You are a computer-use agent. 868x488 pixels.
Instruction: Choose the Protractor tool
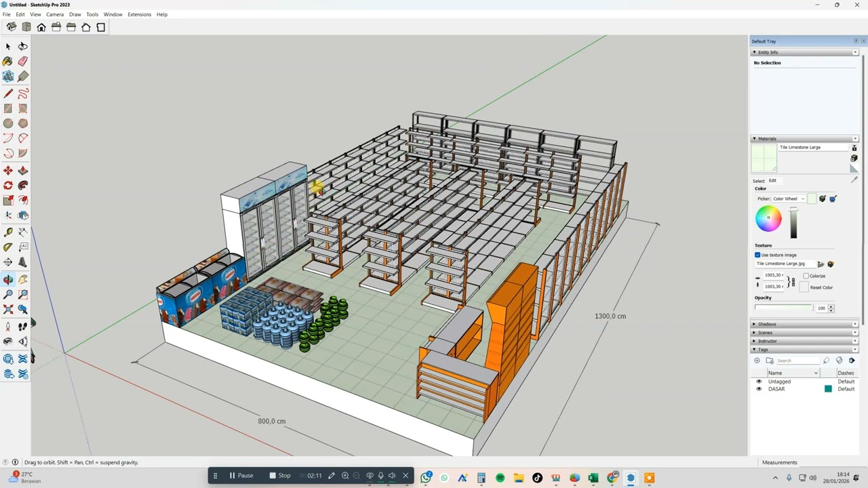tap(8, 247)
